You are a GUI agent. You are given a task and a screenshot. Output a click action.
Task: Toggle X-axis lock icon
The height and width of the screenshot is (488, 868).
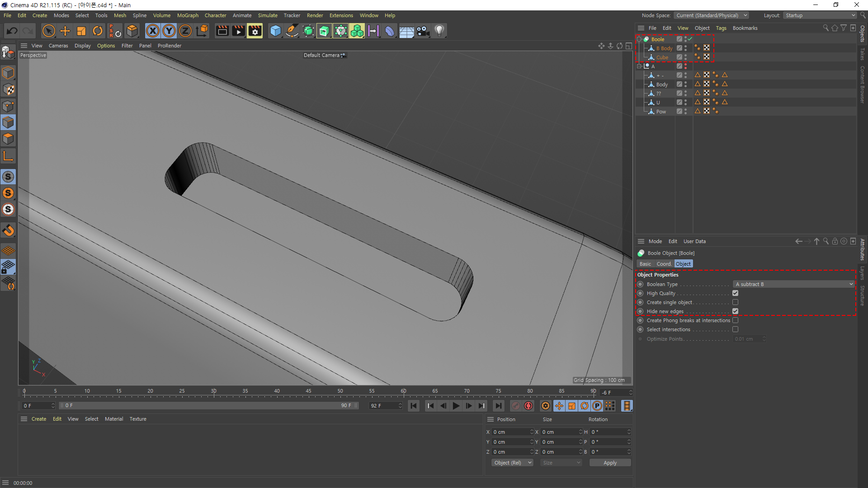(153, 31)
